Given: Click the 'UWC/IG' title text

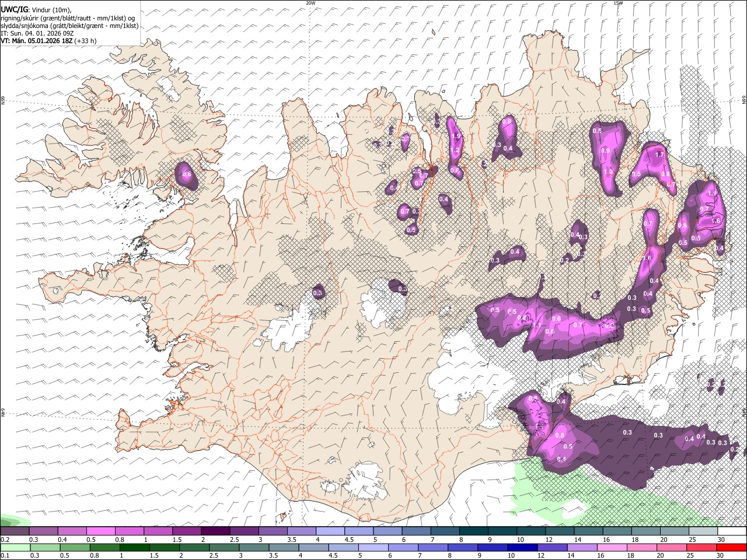Looking at the screenshot, I should coord(13,9).
